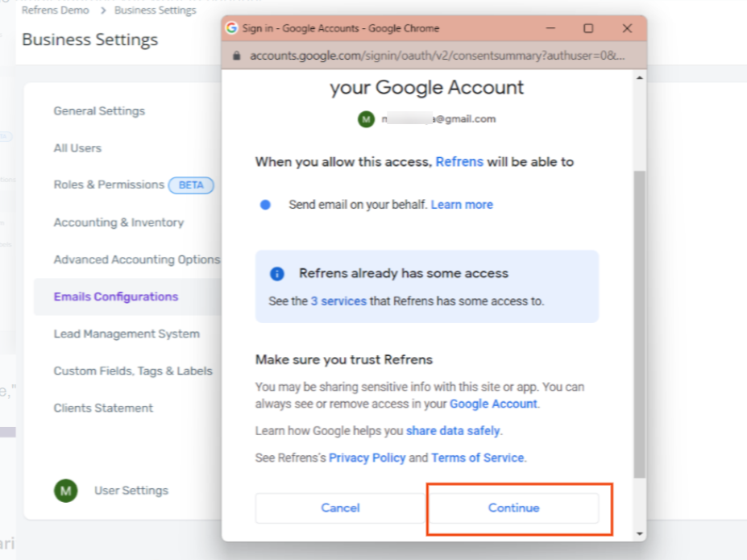This screenshot has width=747, height=560.
Task: Follow the Google Account link
Action: click(493, 404)
